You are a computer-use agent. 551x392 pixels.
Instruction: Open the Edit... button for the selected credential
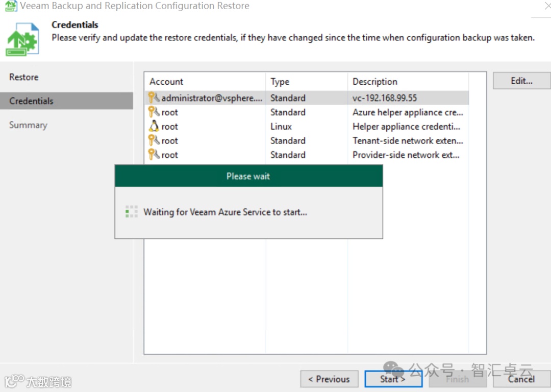(x=521, y=81)
